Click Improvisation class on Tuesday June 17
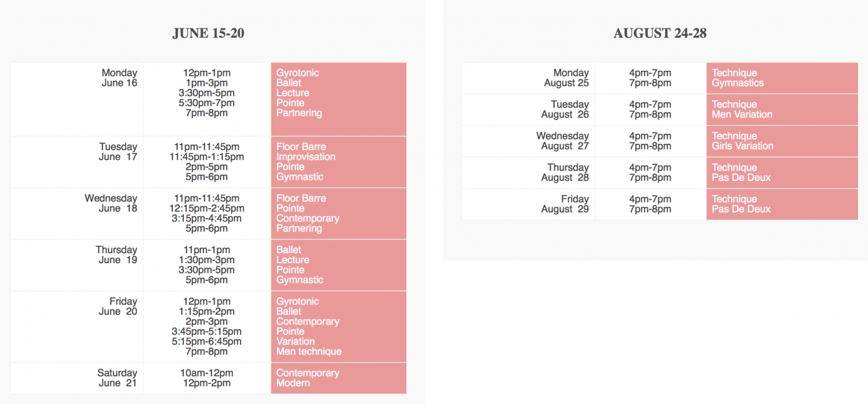This screenshot has width=868, height=404. (306, 157)
